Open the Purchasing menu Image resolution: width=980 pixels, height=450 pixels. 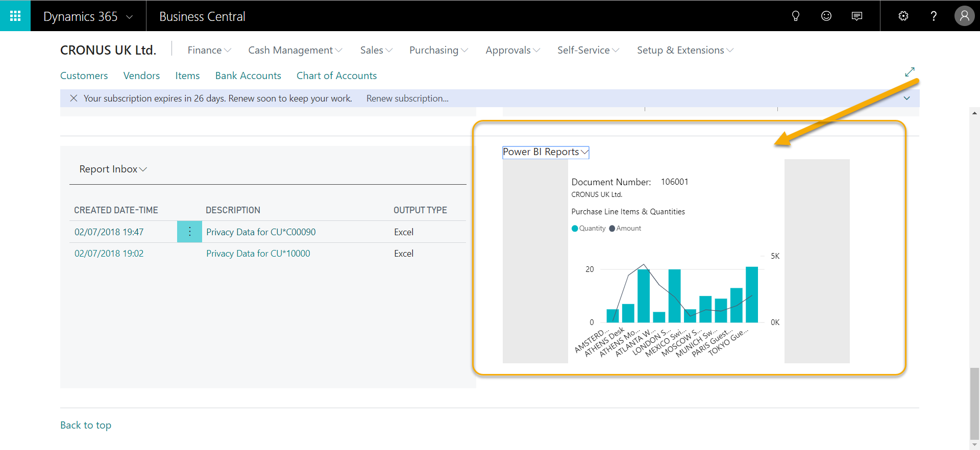coord(438,50)
